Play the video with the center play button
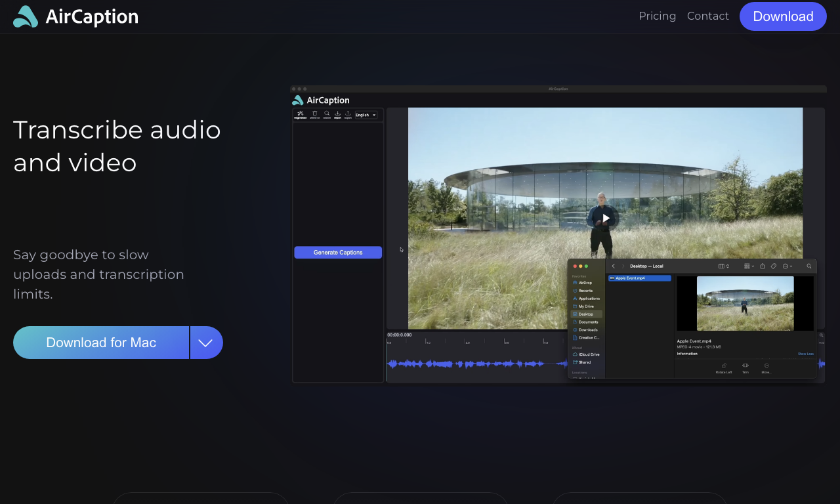Viewport: 840px width, 504px height. click(x=606, y=218)
